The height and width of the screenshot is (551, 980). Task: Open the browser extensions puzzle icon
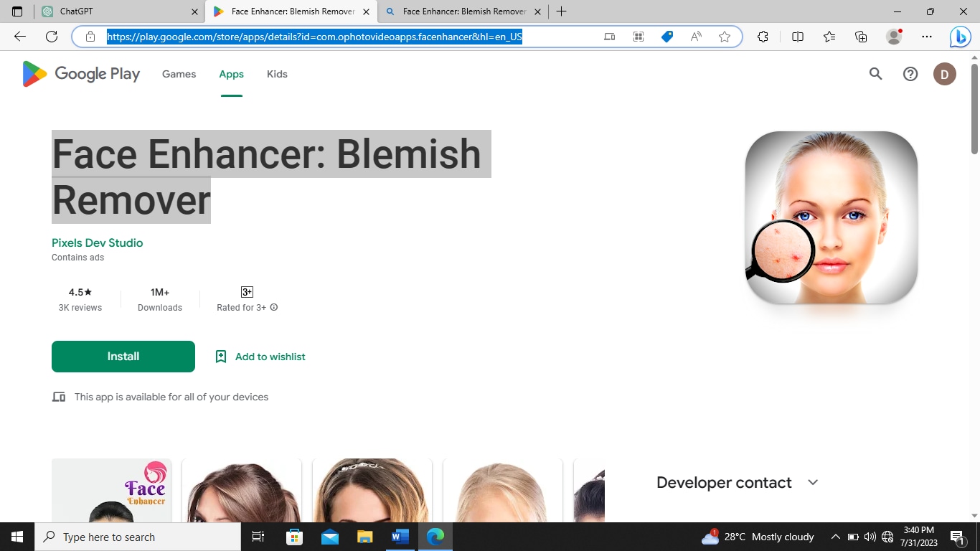pyautogui.click(x=763, y=37)
